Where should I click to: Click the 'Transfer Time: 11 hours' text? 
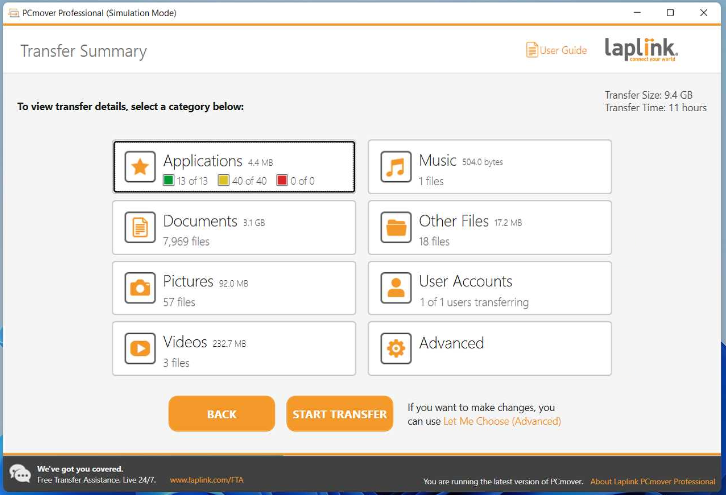point(656,107)
